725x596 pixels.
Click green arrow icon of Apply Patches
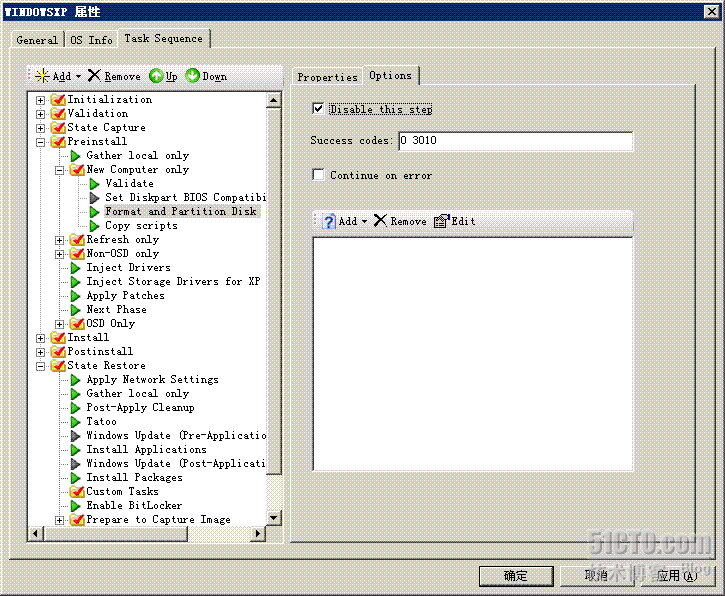click(x=75, y=296)
